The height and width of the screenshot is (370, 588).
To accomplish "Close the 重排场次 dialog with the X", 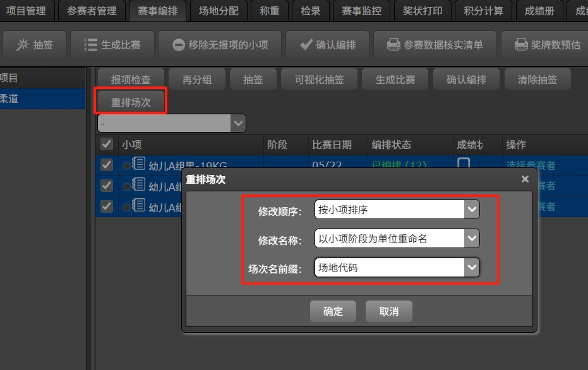I will (524, 179).
